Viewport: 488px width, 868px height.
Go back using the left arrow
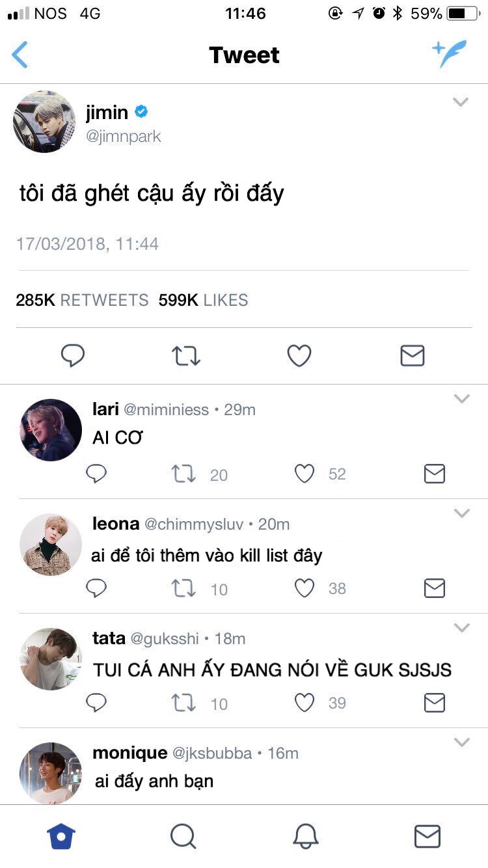[x=20, y=55]
